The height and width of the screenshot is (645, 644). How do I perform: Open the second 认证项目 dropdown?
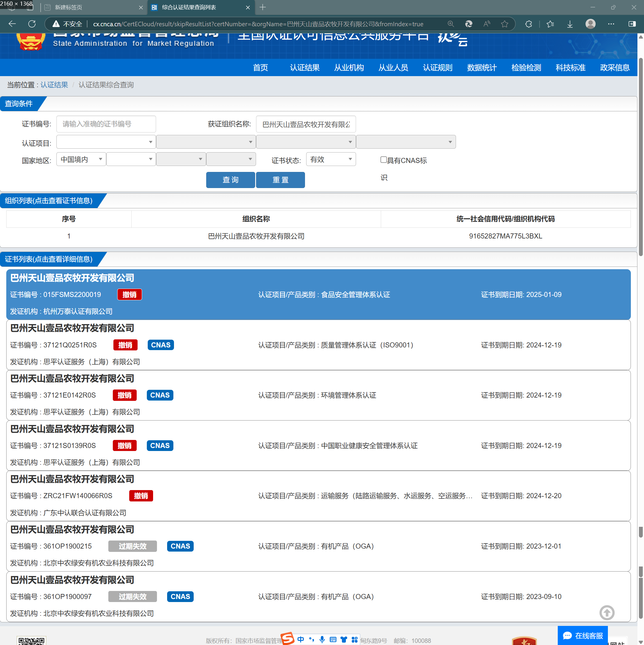click(206, 142)
